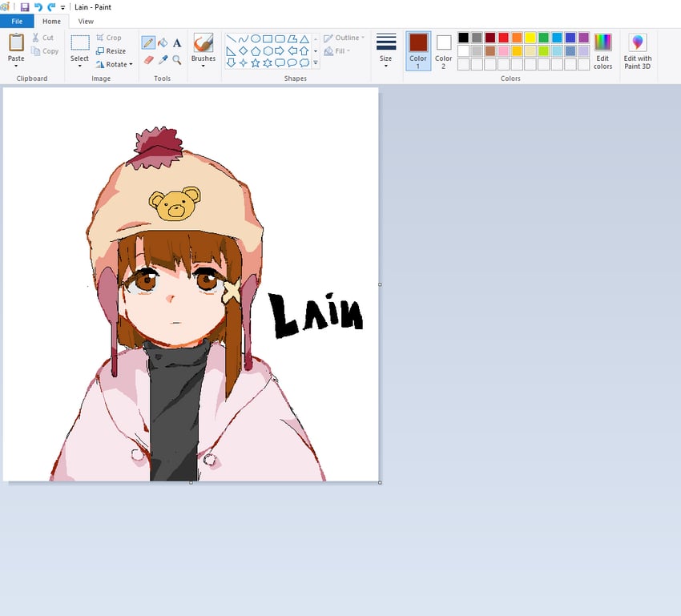Screen dimensions: 681x616
Task: Choose the Curve shape
Action: click(x=244, y=38)
